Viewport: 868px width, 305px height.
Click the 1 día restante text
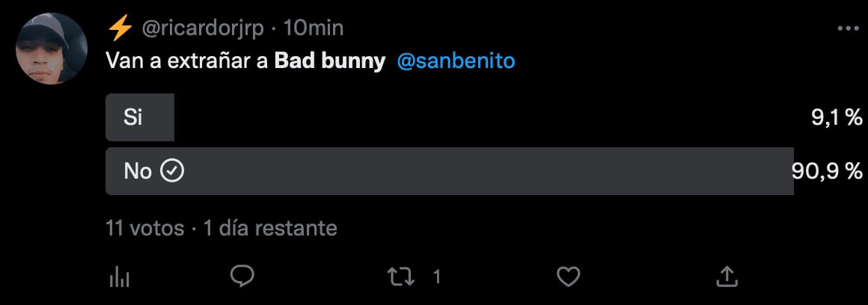(270, 228)
